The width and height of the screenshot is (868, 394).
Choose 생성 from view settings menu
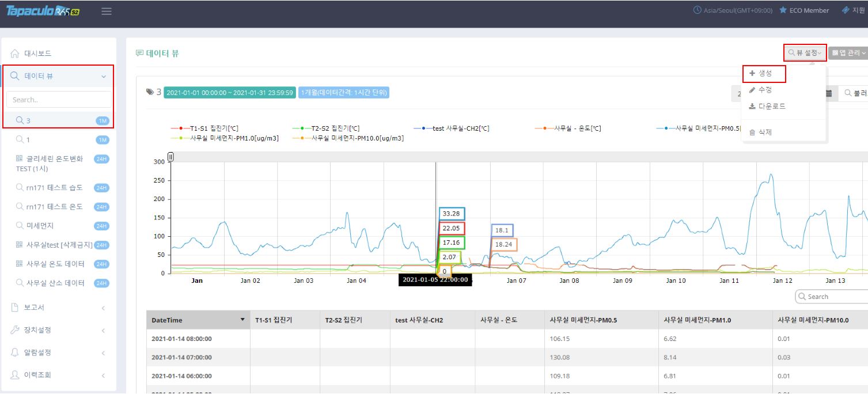[x=764, y=74]
